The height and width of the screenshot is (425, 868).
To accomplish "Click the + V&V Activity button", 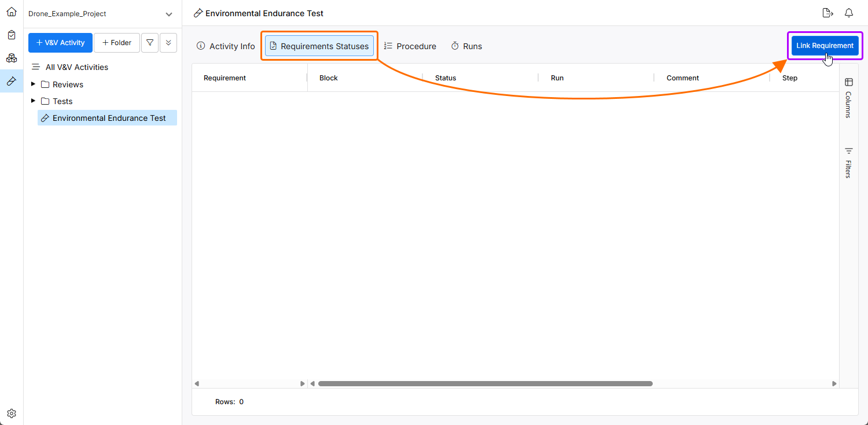I will (60, 43).
